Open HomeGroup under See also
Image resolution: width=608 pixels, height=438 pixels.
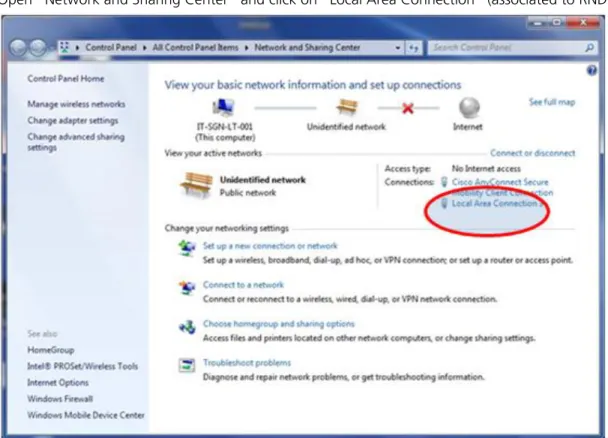50,350
